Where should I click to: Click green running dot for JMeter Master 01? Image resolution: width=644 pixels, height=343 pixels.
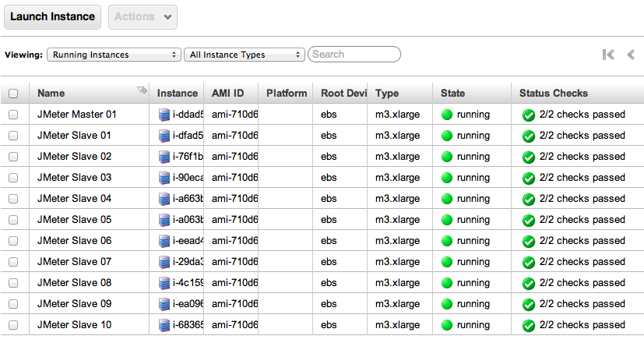447,115
